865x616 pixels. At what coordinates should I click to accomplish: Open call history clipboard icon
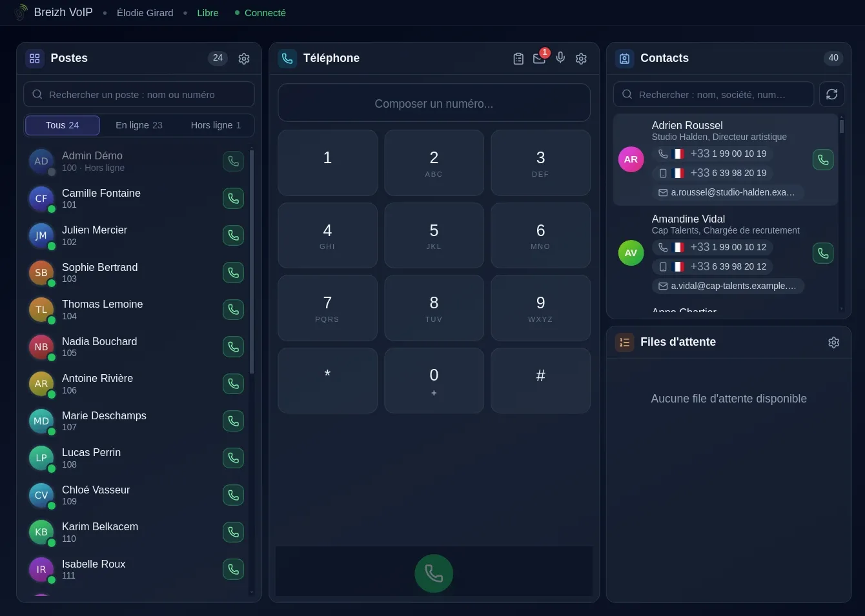(518, 59)
